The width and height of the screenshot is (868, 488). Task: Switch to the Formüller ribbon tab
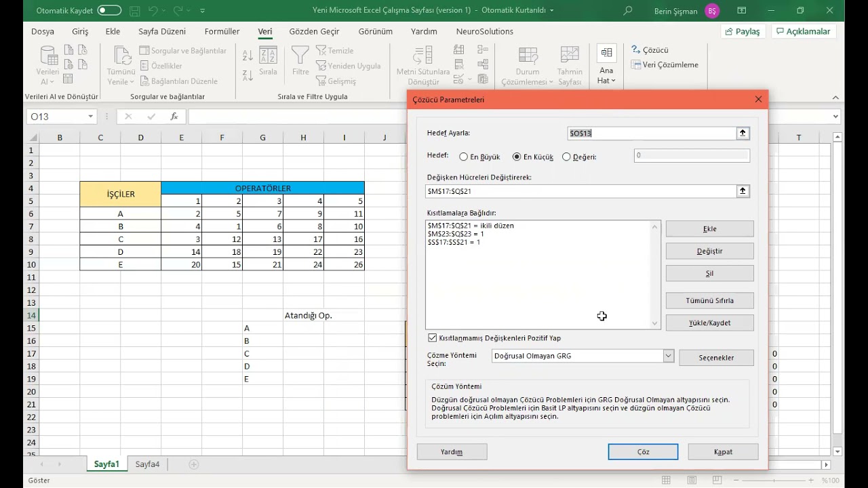pyautogui.click(x=222, y=31)
